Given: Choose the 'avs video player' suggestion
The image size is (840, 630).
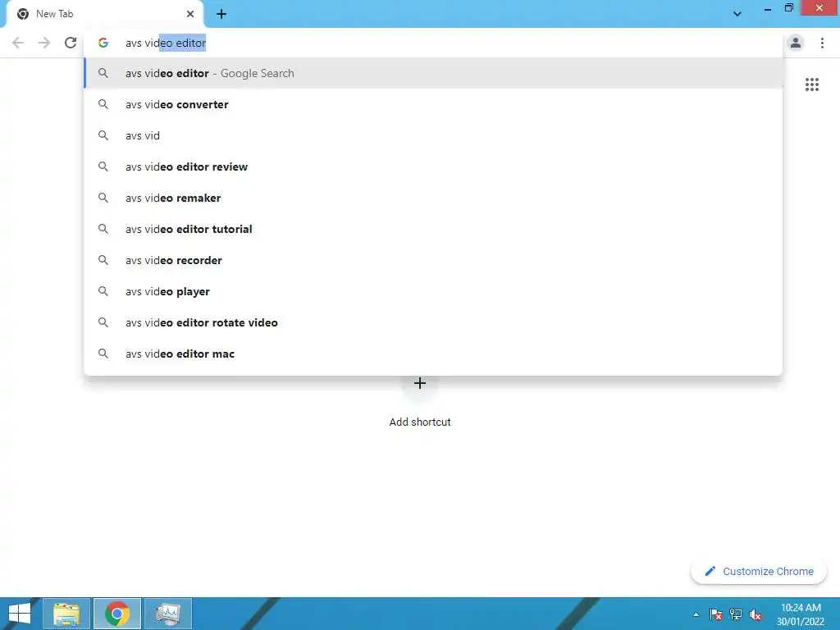Looking at the screenshot, I should tap(433, 291).
